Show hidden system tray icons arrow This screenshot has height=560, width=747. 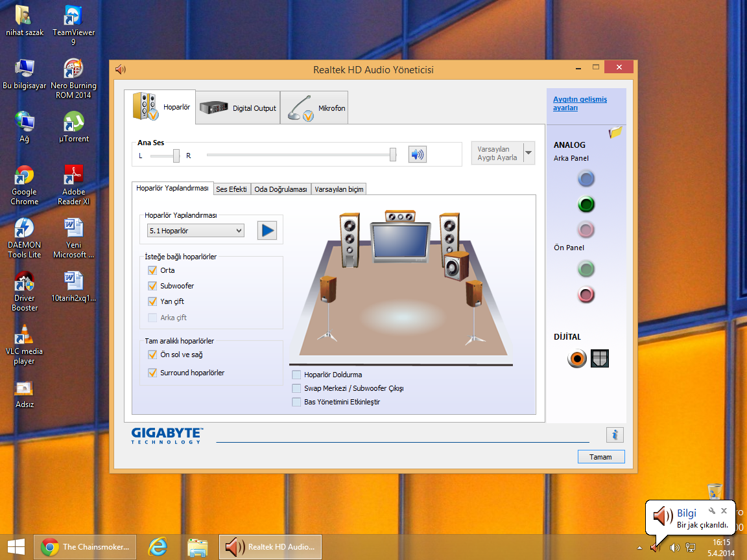coord(640,548)
